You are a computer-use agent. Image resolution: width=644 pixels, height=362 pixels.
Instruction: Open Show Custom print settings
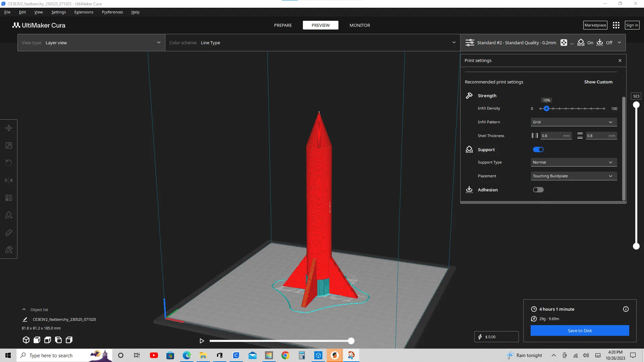tap(598, 82)
